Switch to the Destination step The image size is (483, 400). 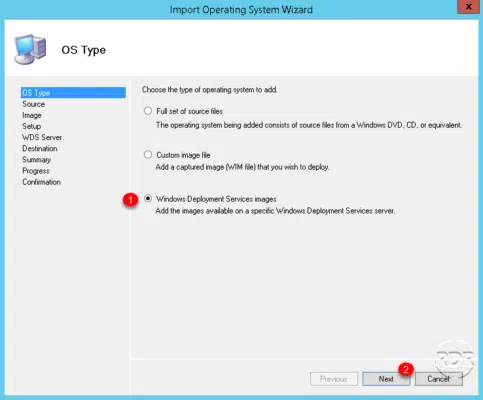coord(40,148)
